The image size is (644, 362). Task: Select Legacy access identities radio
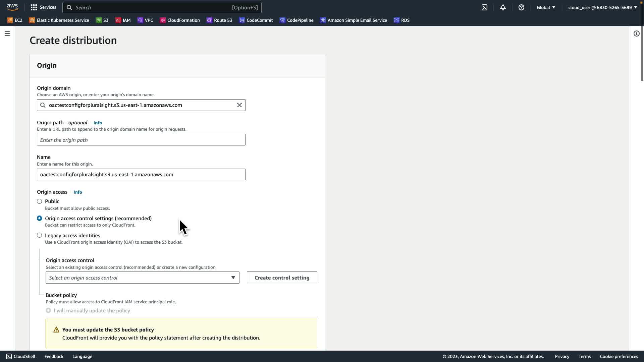click(x=40, y=235)
